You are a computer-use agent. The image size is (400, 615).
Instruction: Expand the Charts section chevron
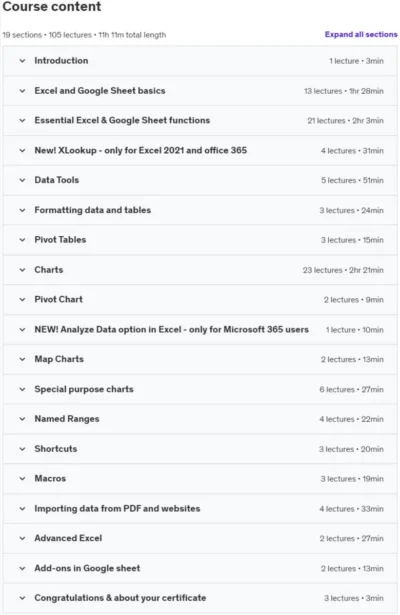22,270
